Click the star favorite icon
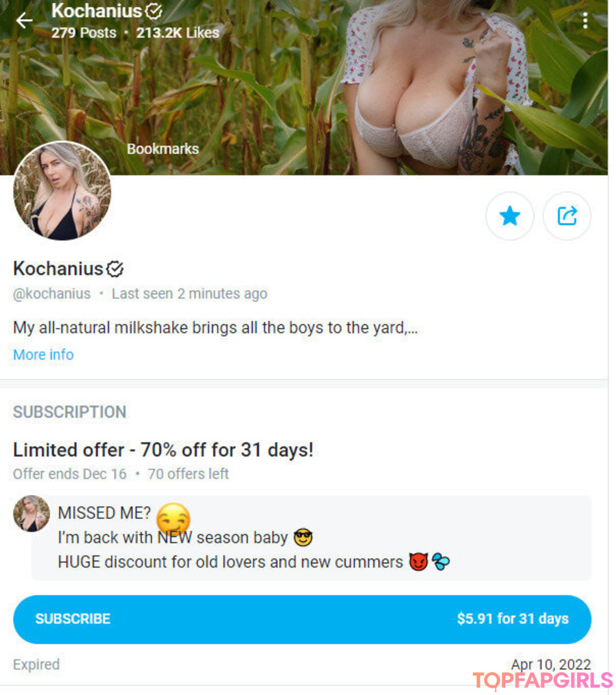 pos(509,216)
